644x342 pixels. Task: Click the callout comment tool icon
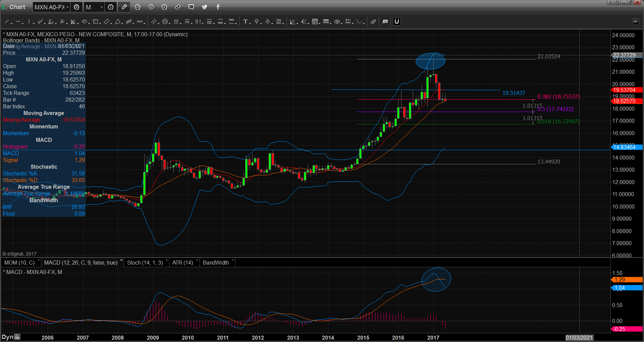pos(385,21)
